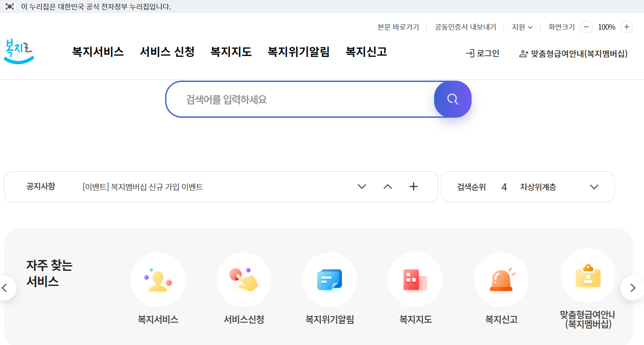Open the 검색순위 ranking dropdown
Screen dimensions: 644x345
pos(594,186)
